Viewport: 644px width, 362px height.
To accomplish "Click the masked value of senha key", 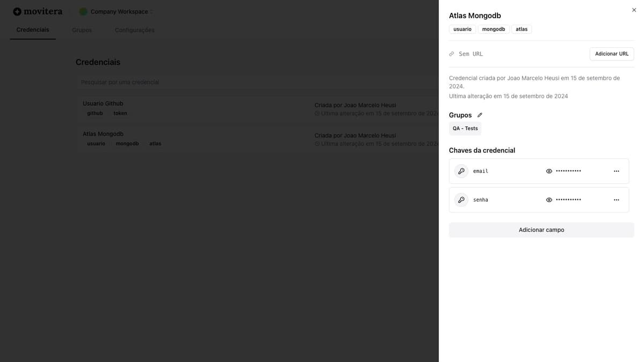I will (x=568, y=200).
